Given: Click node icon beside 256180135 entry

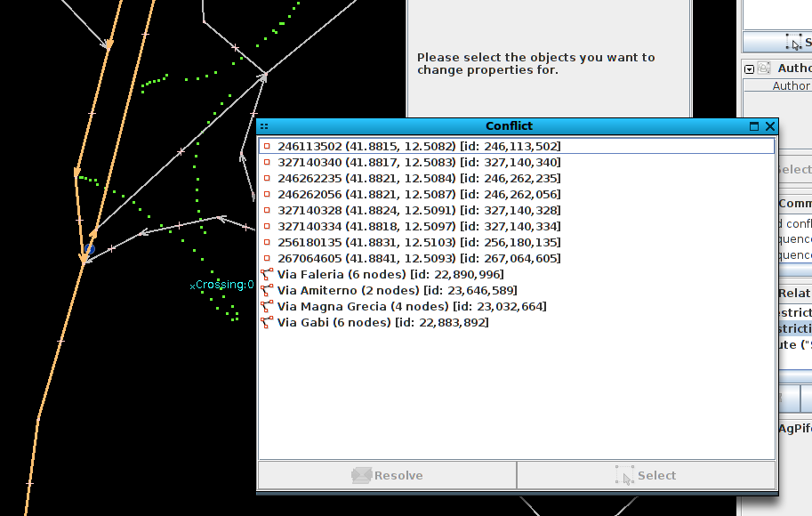Looking at the screenshot, I should coord(267,243).
